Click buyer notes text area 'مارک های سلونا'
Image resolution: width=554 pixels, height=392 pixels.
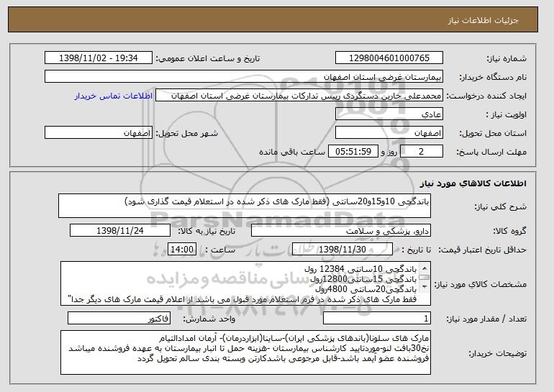pos(245,352)
